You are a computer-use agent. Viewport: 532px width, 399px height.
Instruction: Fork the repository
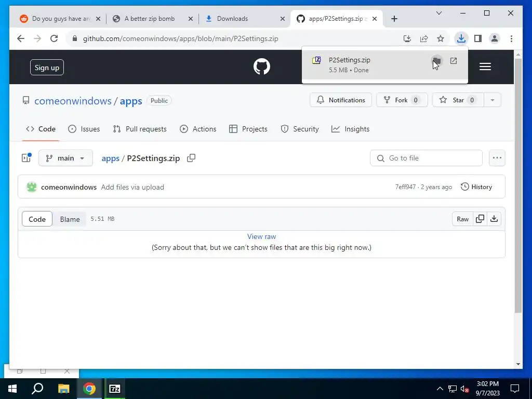pos(402,100)
